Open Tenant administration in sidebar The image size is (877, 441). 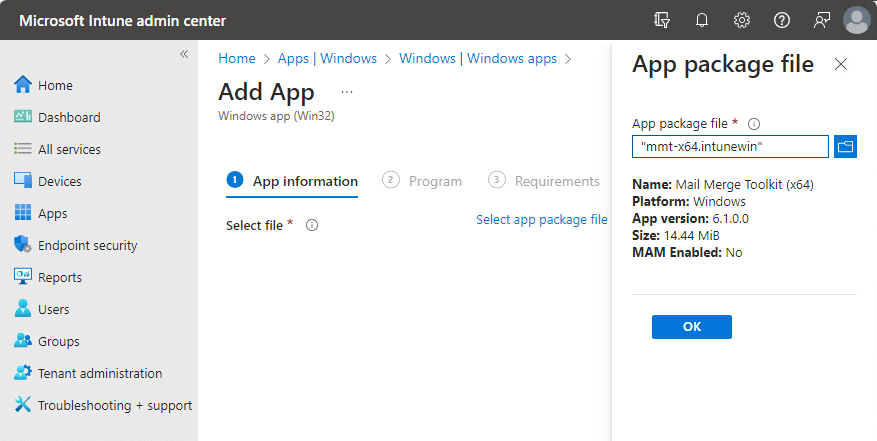[99, 373]
